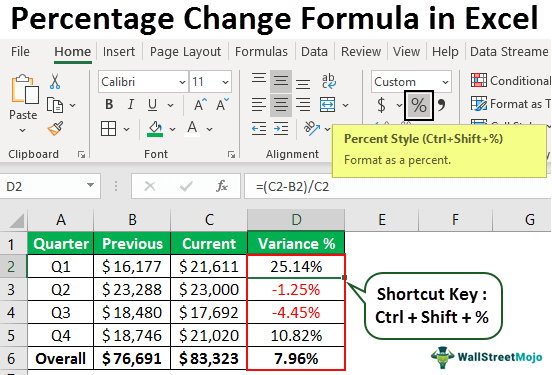Align text left
Image resolution: width=552 pixels, height=375 pixels.
(x=259, y=105)
